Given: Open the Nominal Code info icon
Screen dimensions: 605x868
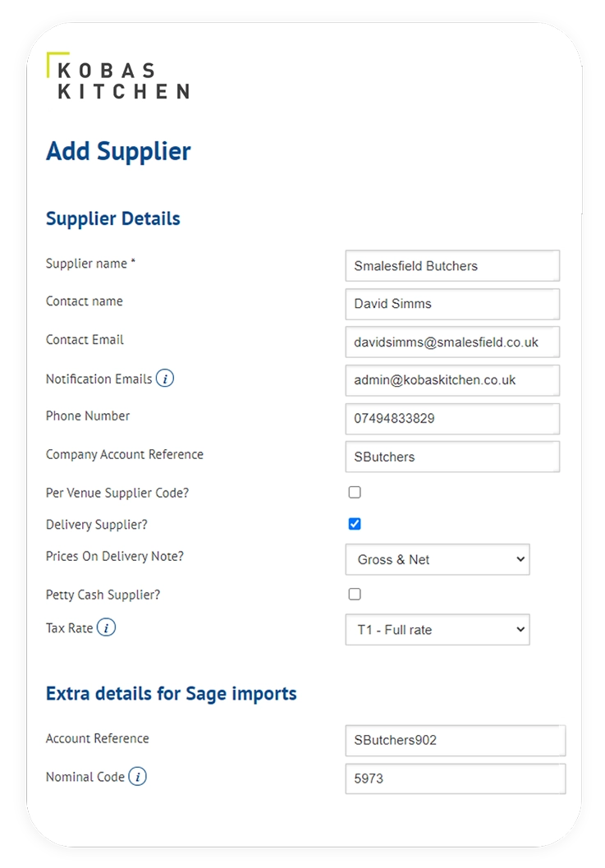Looking at the screenshot, I should [138, 776].
